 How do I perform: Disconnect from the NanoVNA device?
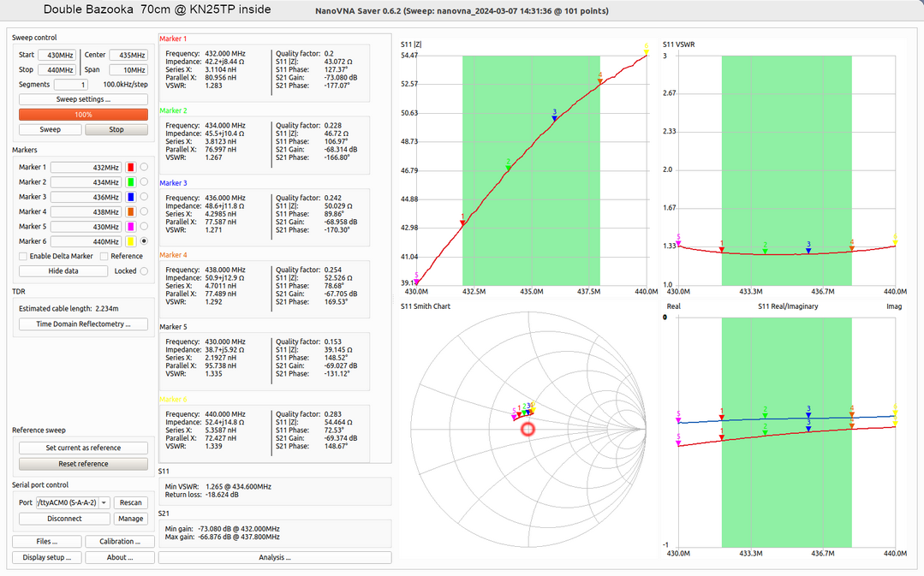[x=64, y=519]
